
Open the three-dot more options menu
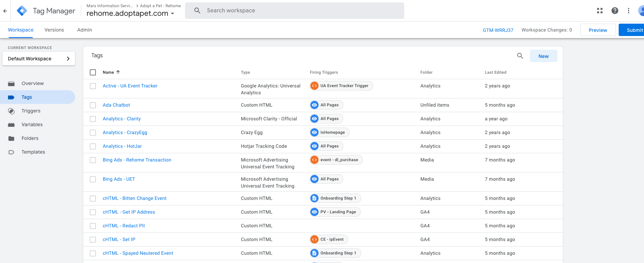(x=628, y=11)
